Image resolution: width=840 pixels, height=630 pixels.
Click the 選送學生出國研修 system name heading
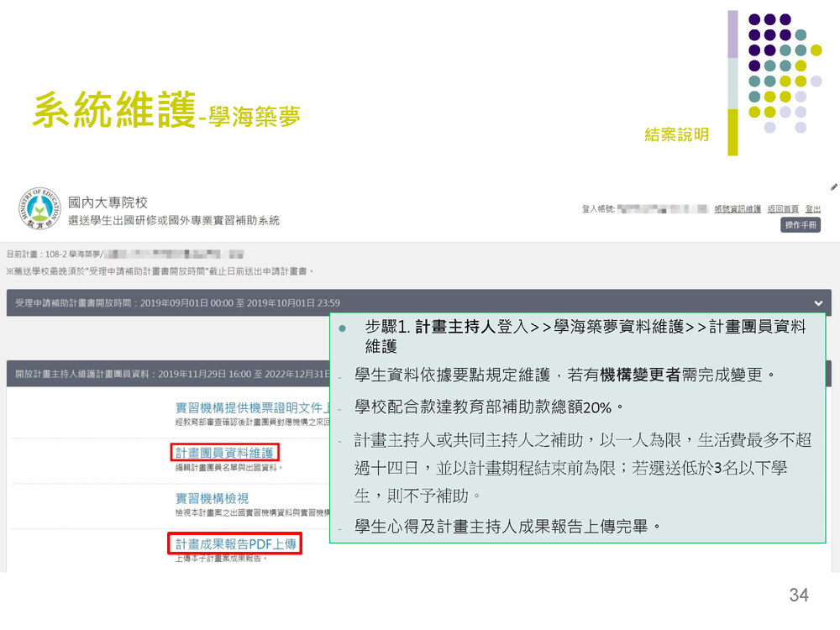174,220
